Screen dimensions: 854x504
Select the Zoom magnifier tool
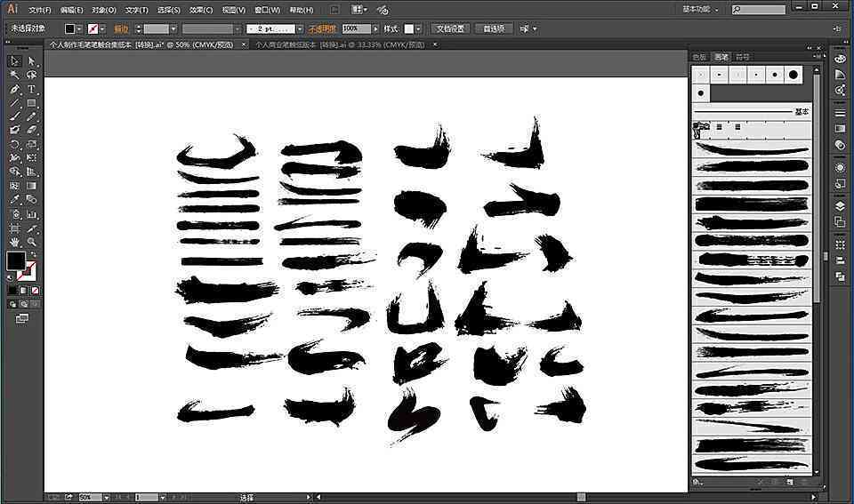click(32, 242)
